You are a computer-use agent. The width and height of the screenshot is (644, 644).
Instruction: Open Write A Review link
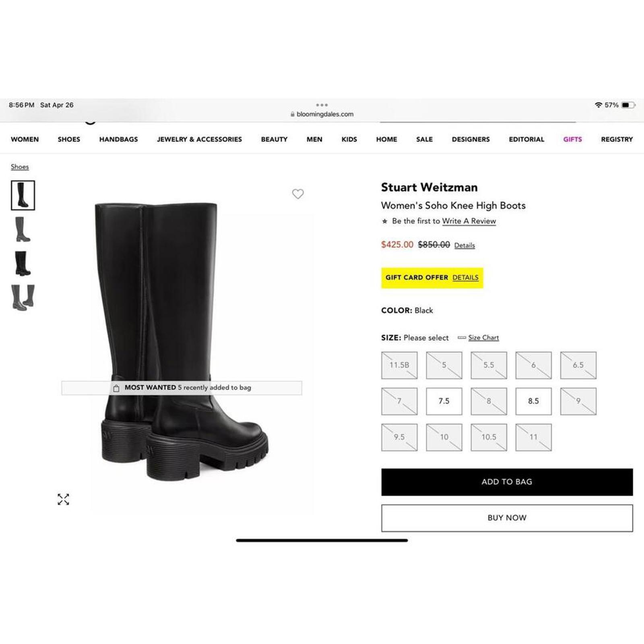coord(469,221)
